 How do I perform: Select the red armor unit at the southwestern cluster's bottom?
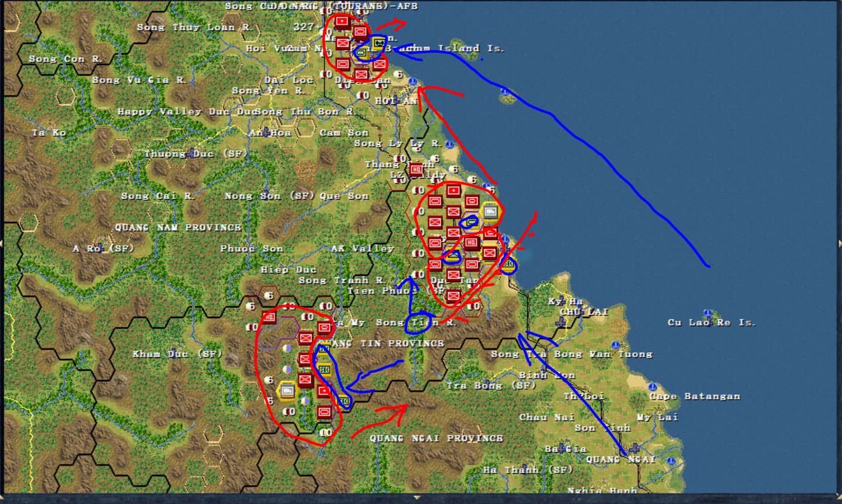click(x=324, y=412)
